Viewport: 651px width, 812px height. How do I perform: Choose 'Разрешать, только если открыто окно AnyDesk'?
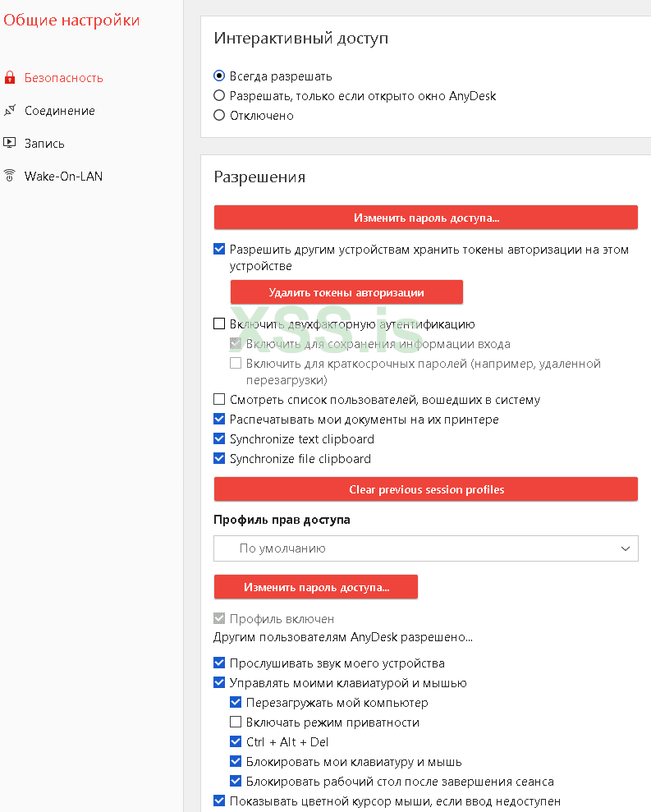tap(219, 96)
